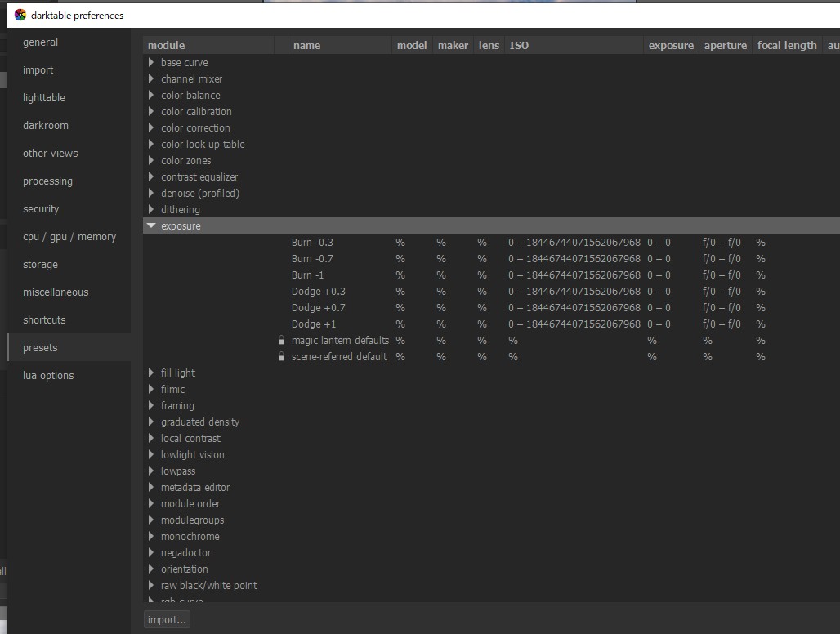The image size is (840, 634).
Task: Open the other views tab
Action: coord(69,153)
